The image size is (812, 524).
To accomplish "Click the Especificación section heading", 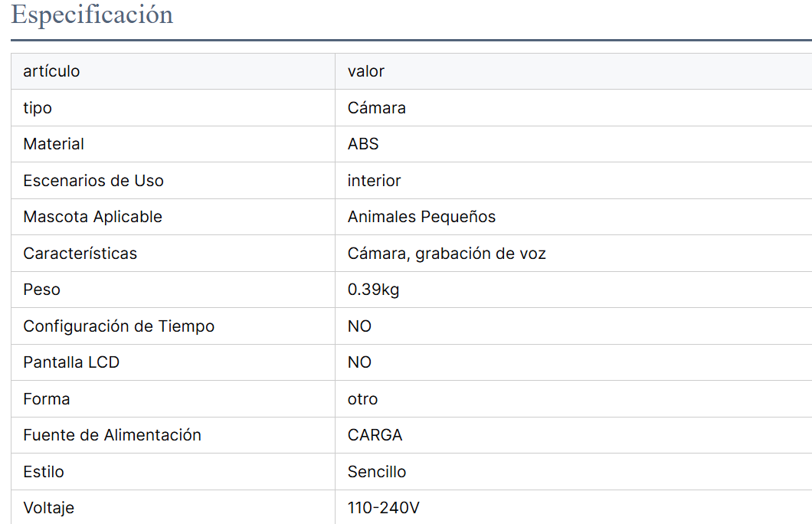I will click(92, 15).
